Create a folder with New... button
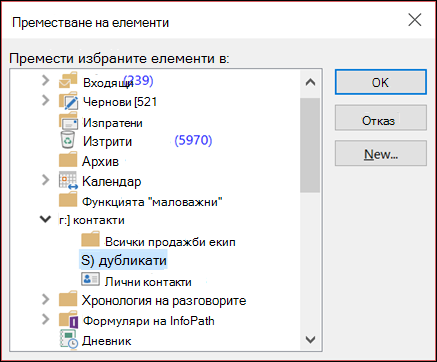Screen dimensions: 437x362 pos(381,153)
